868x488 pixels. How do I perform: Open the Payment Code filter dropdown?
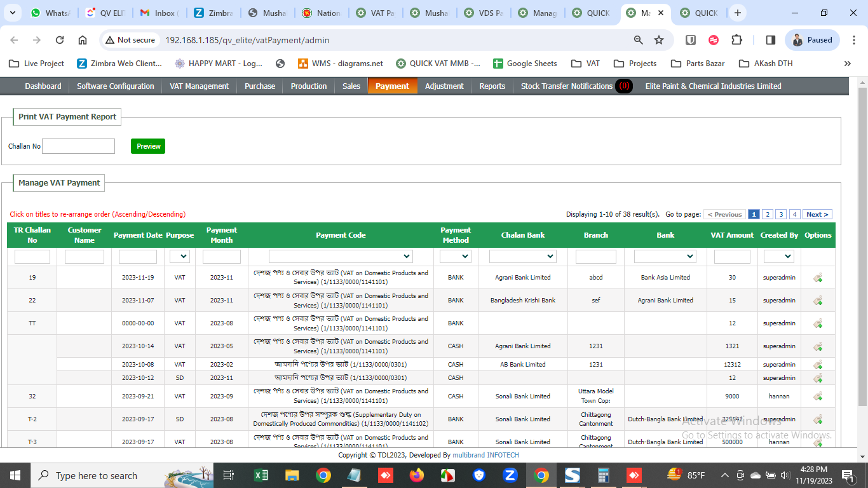(341, 257)
